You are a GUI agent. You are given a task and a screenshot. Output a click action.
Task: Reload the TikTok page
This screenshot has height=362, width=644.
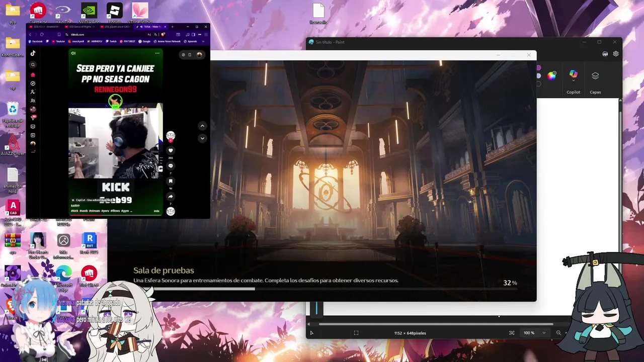click(42, 35)
